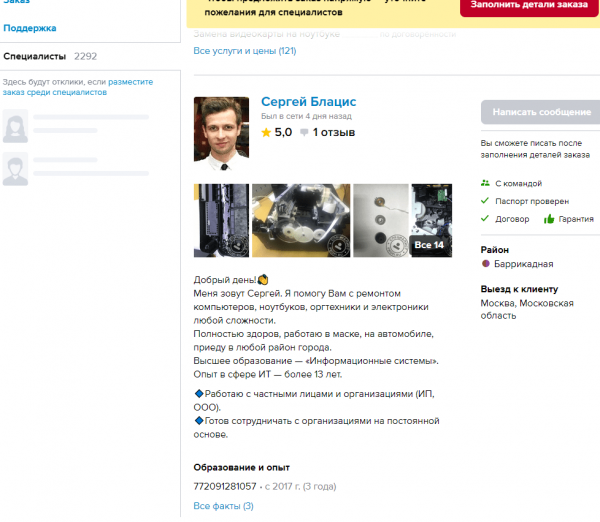Select the Баррикадная district text
Screen dimensions: 600x522
(523, 264)
